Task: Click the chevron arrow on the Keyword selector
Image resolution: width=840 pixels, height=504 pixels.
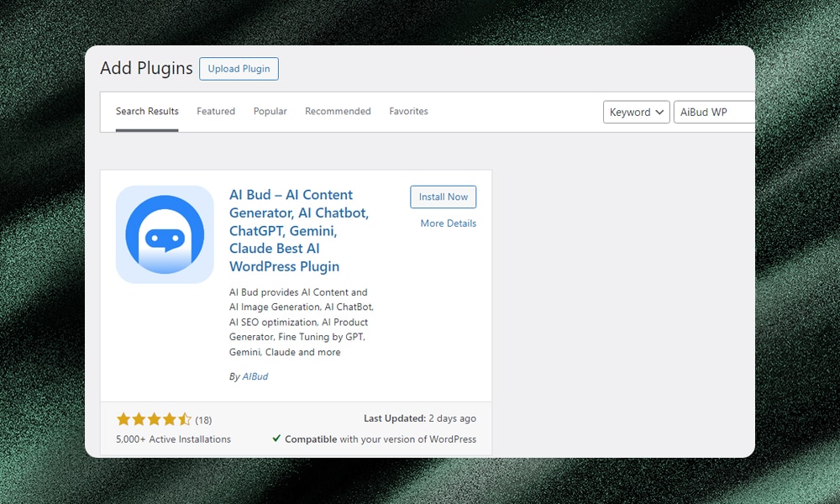Action: pos(659,111)
